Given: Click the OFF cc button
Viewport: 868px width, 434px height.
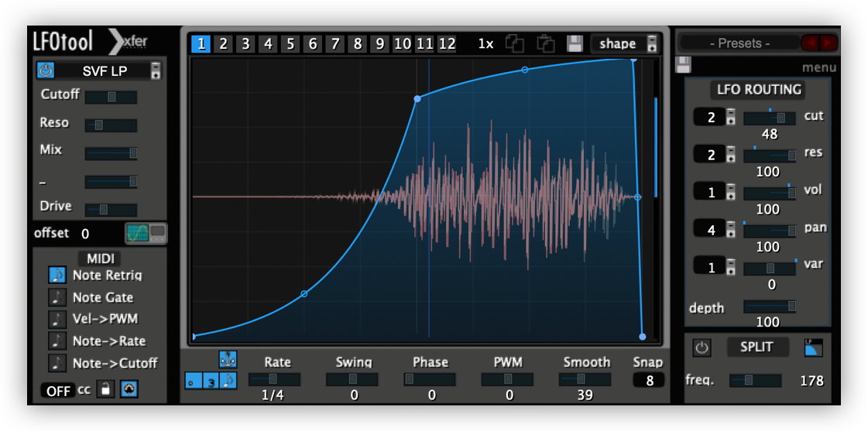Looking at the screenshot, I should tap(58, 391).
